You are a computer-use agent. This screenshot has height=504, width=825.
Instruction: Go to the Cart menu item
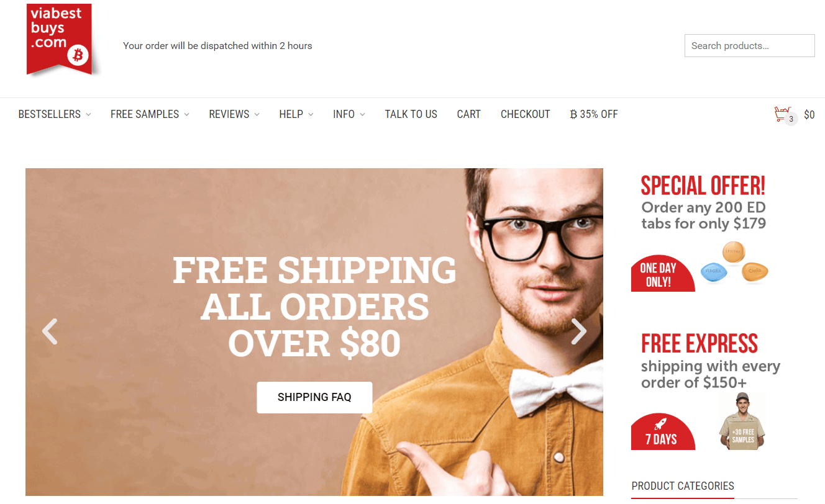click(x=468, y=114)
